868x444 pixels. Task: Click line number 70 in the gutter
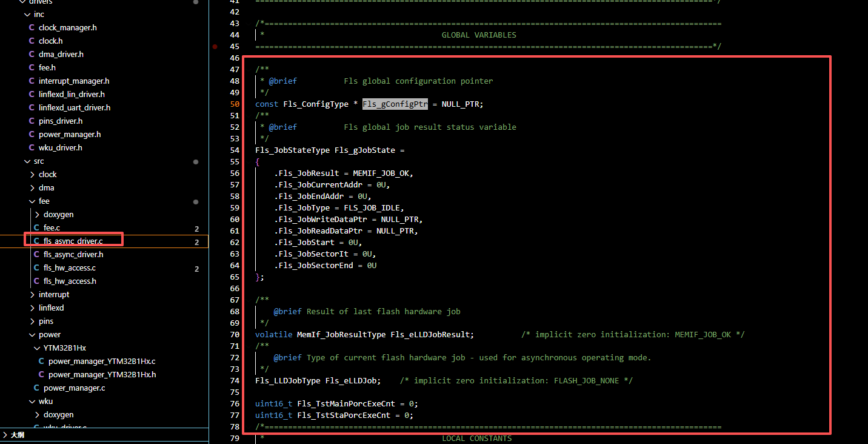pos(235,335)
